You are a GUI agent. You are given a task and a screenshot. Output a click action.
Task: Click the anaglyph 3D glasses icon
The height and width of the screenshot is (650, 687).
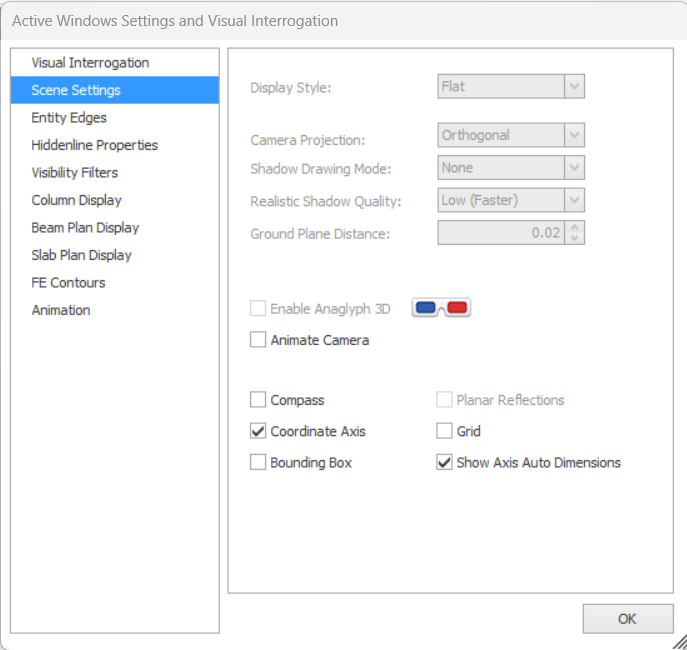pyautogui.click(x=441, y=308)
